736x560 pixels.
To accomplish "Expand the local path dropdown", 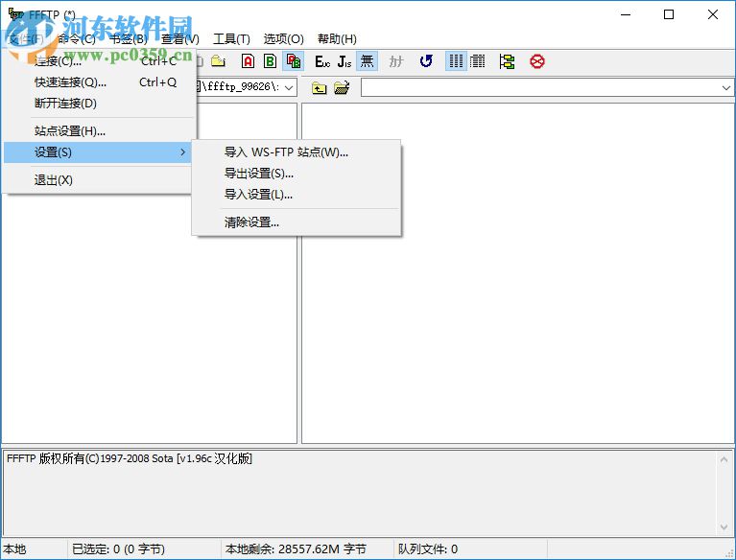I will point(289,87).
